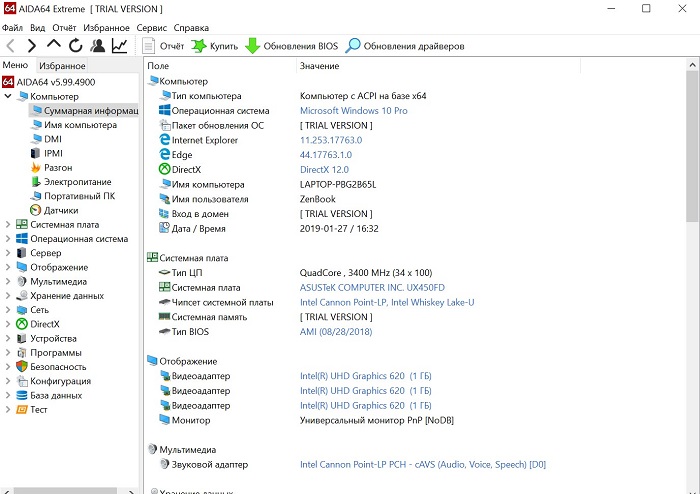This screenshot has width=700, height=494.
Task: Select Электропитание tree item
Action: [71, 182]
